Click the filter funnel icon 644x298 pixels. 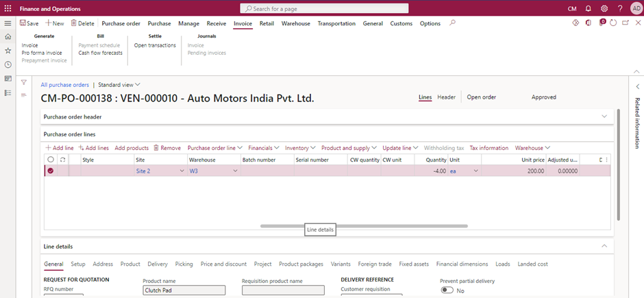(x=24, y=82)
